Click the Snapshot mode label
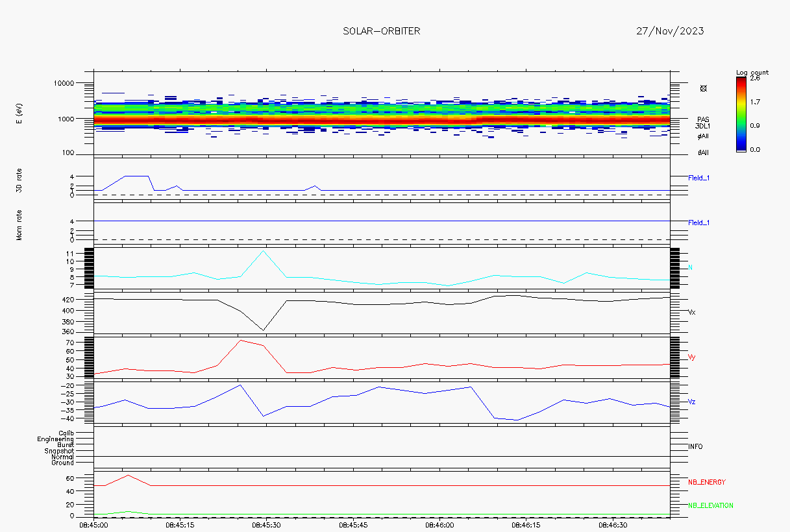Viewport: 790px width, 532px height. pyautogui.click(x=59, y=451)
